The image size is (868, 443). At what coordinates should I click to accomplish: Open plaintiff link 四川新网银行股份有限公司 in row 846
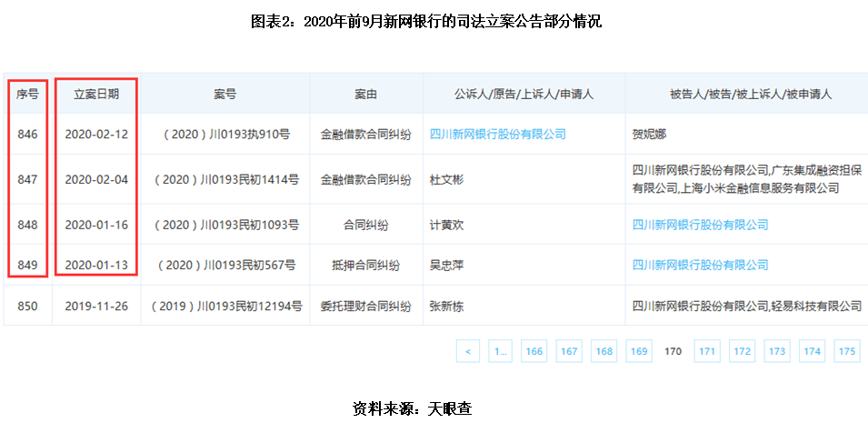pos(498,134)
